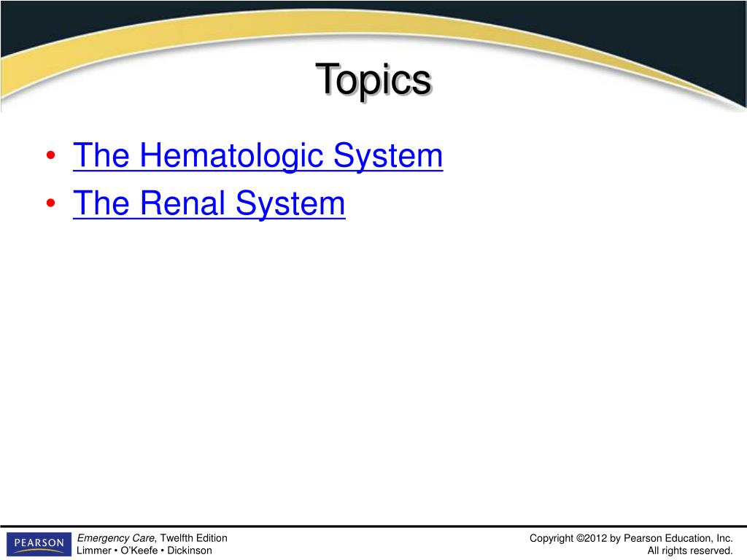The image size is (747, 560).
Task: Click the Copyright ©2012 Pearson Education text
Action: click(x=631, y=539)
